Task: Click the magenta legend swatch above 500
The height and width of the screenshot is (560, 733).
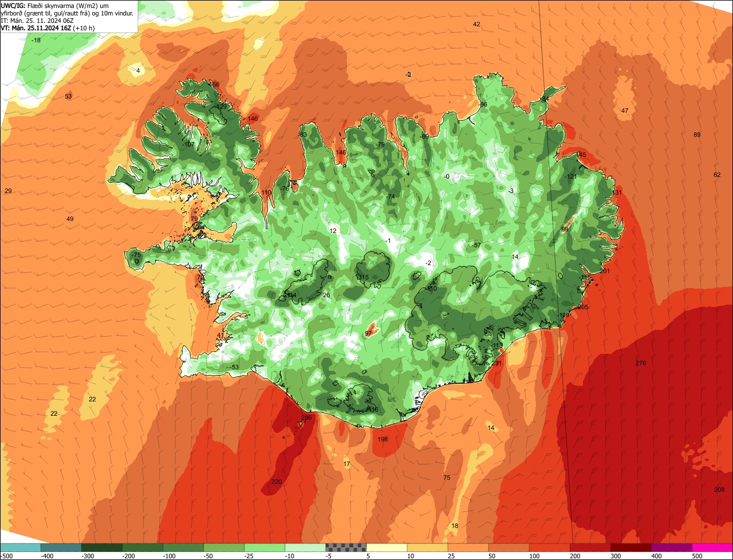Action: click(712, 547)
